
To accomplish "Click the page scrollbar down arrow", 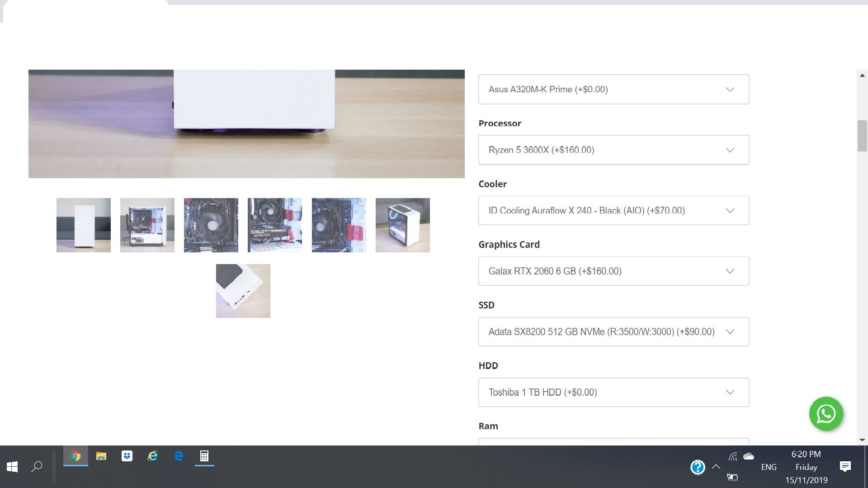I will (862, 440).
